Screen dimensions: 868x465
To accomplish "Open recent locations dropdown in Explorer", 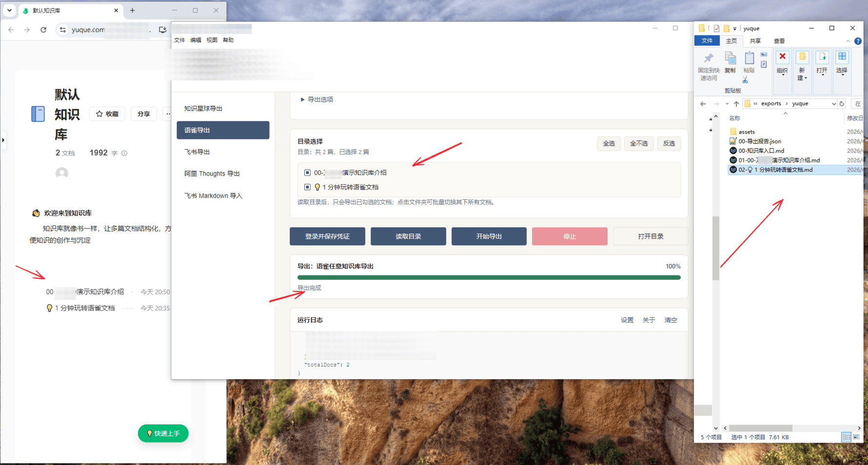I will pos(727,104).
